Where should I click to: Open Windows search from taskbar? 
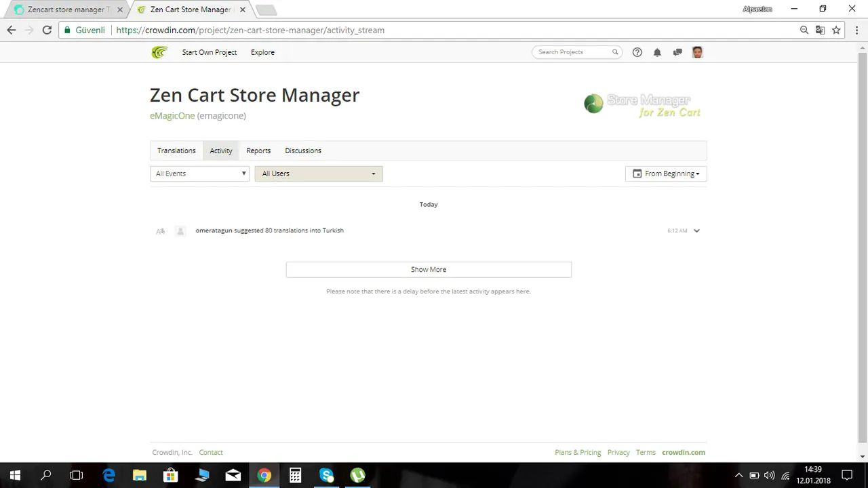coord(46,475)
